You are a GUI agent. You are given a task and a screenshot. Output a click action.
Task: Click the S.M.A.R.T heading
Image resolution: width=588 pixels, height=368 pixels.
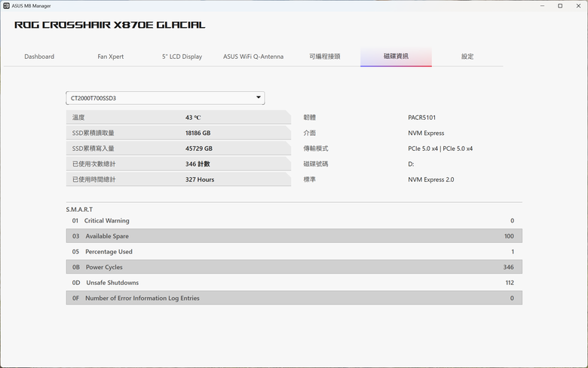[x=79, y=210]
